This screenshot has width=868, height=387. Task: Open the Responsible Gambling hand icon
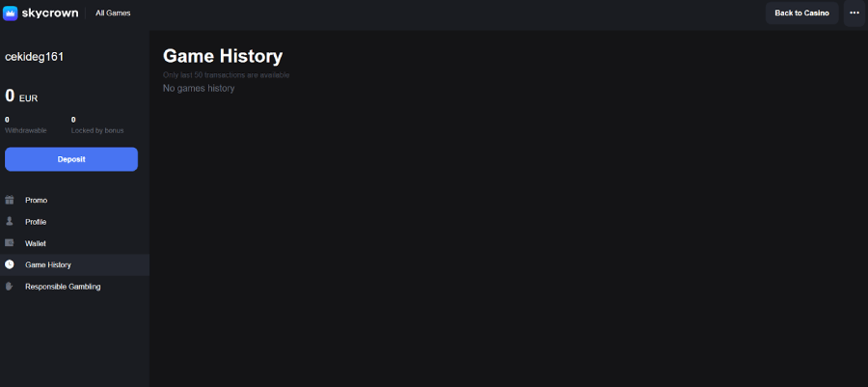10,286
